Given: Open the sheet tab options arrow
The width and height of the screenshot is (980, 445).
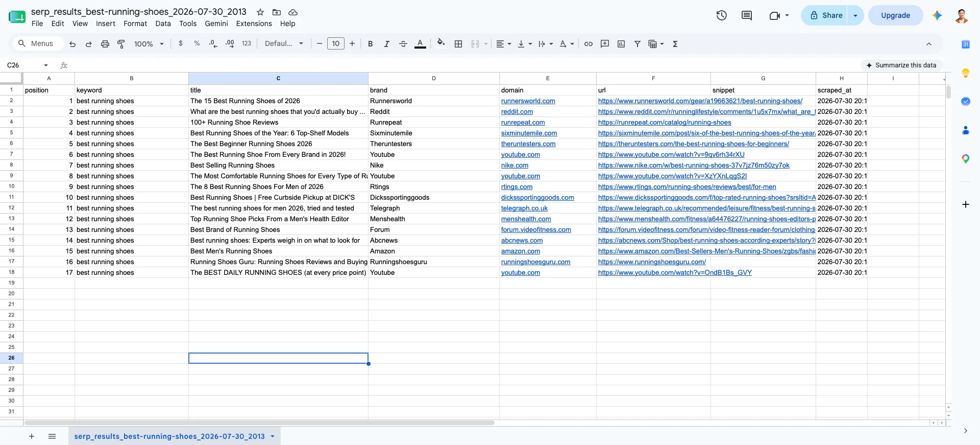Looking at the screenshot, I should click(273, 436).
